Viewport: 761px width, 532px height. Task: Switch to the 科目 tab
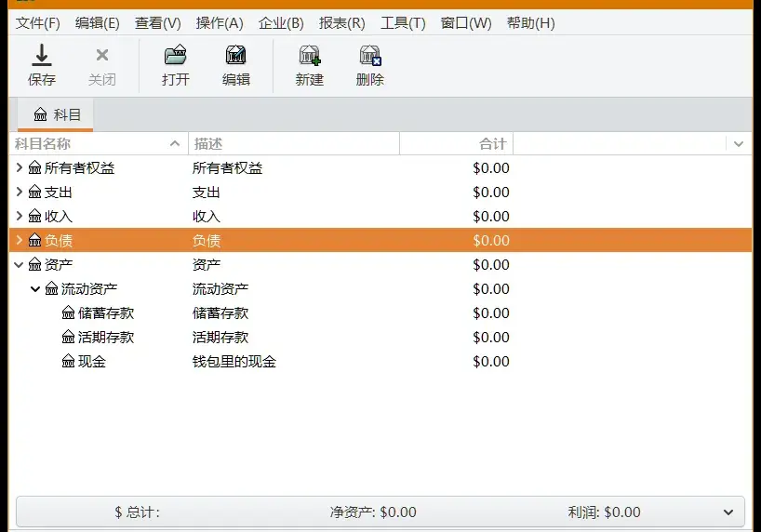coord(56,115)
